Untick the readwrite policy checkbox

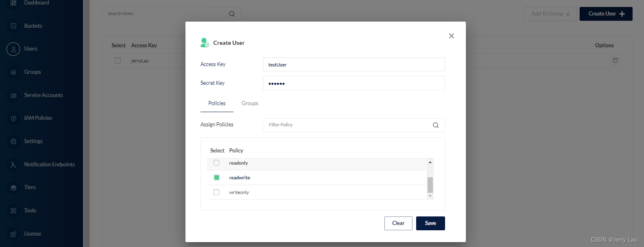(216, 178)
